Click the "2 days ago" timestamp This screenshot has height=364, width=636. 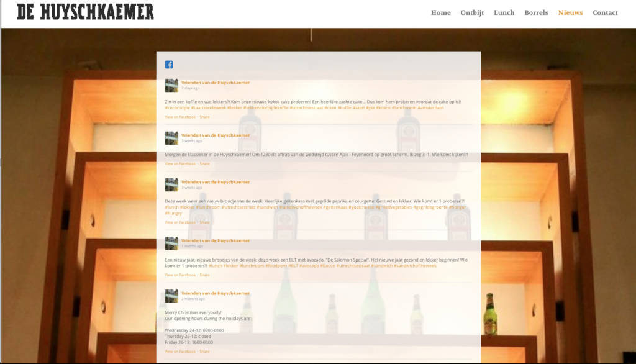point(190,88)
